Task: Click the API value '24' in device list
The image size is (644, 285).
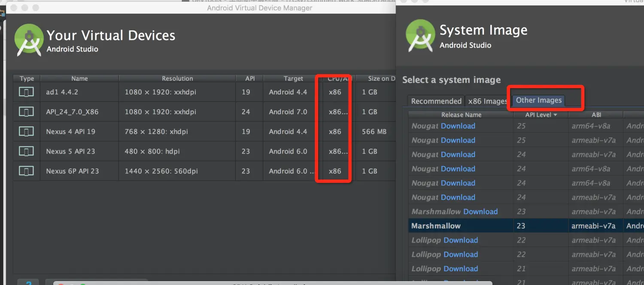Action: [246, 112]
